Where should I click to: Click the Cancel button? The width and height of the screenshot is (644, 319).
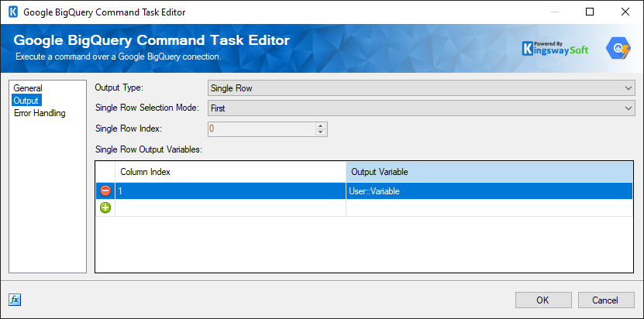tap(605, 300)
